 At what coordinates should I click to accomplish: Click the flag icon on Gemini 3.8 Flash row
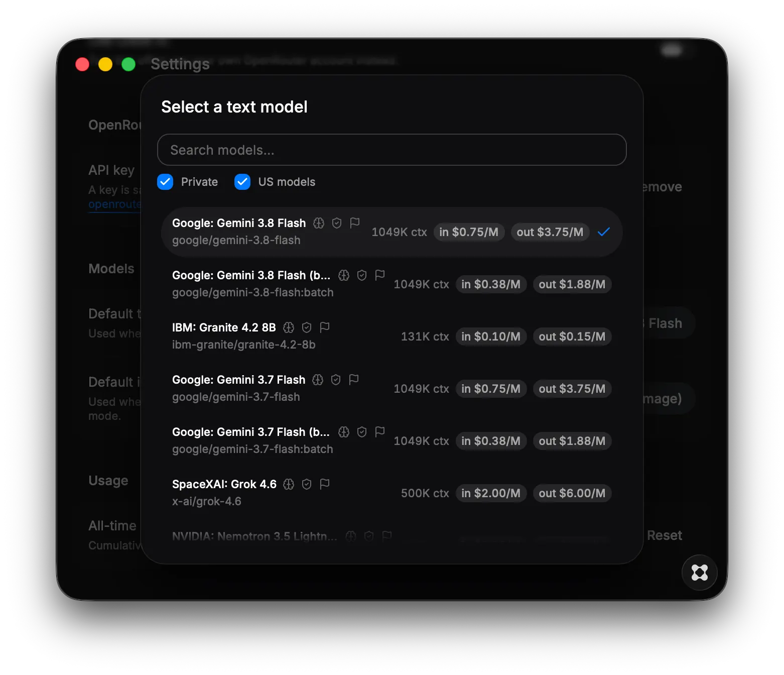[355, 222]
